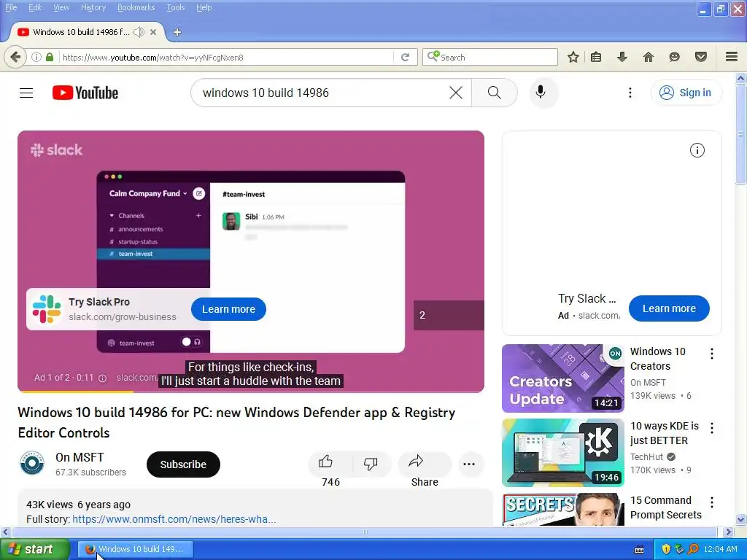
Task: Reload the page in Firefox
Action: 406,57
